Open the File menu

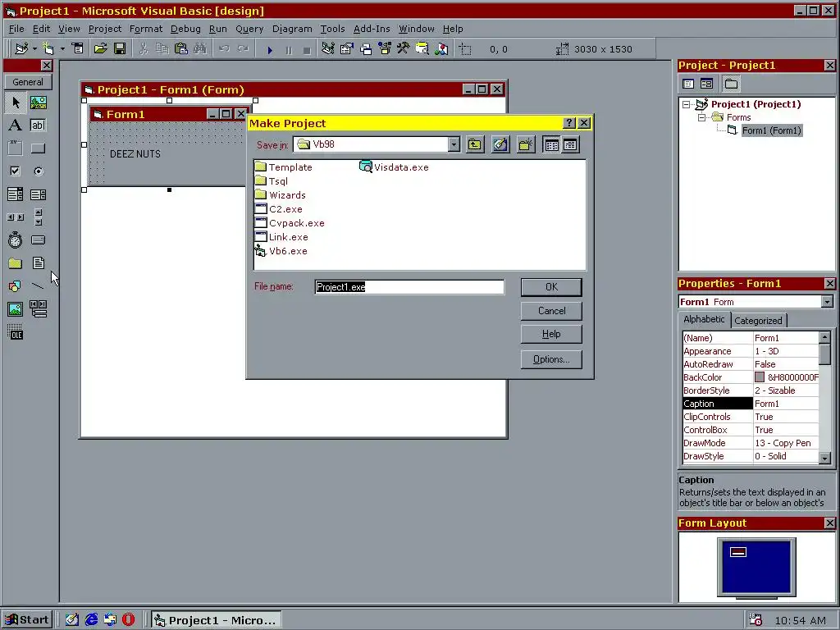click(x=16, y=29)
